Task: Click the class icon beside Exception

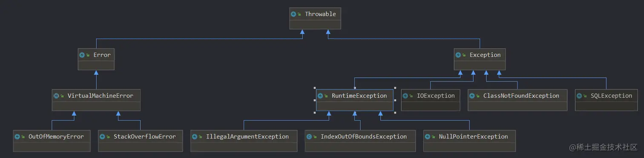Action: [458, 55]
